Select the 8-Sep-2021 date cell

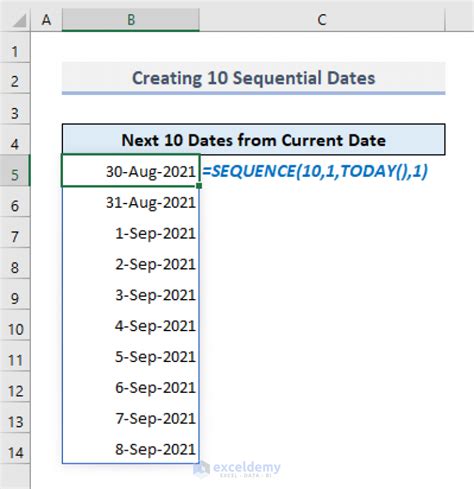click(x=131, y=449)
